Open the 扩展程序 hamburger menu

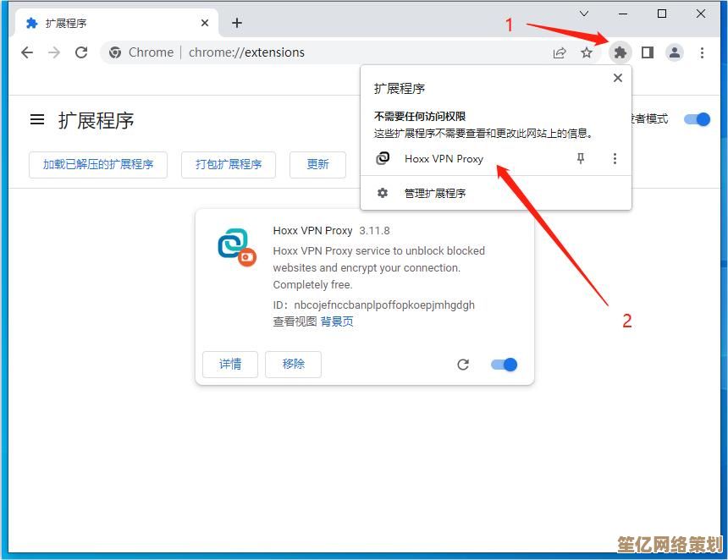tap(36, 119)
